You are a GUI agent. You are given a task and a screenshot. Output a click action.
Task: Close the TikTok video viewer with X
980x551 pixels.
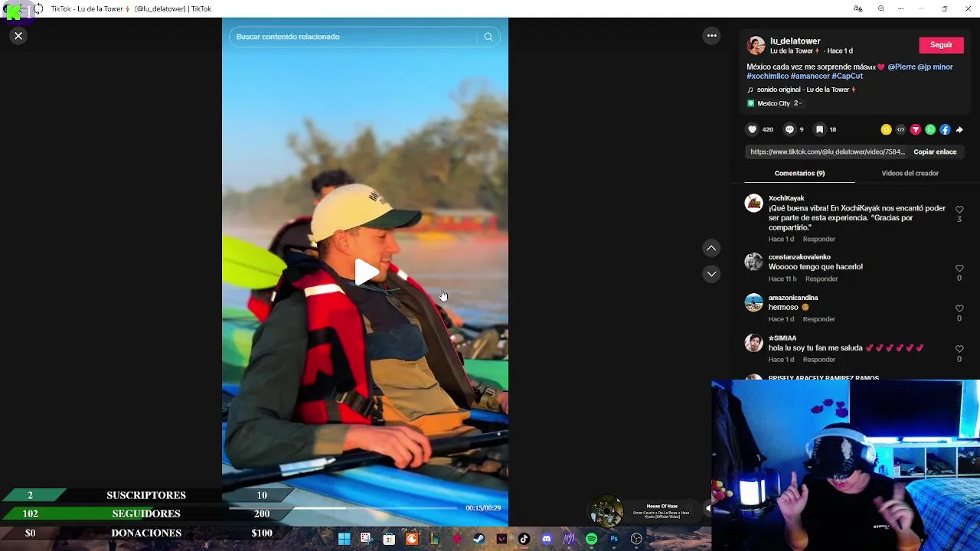[18, 36]
